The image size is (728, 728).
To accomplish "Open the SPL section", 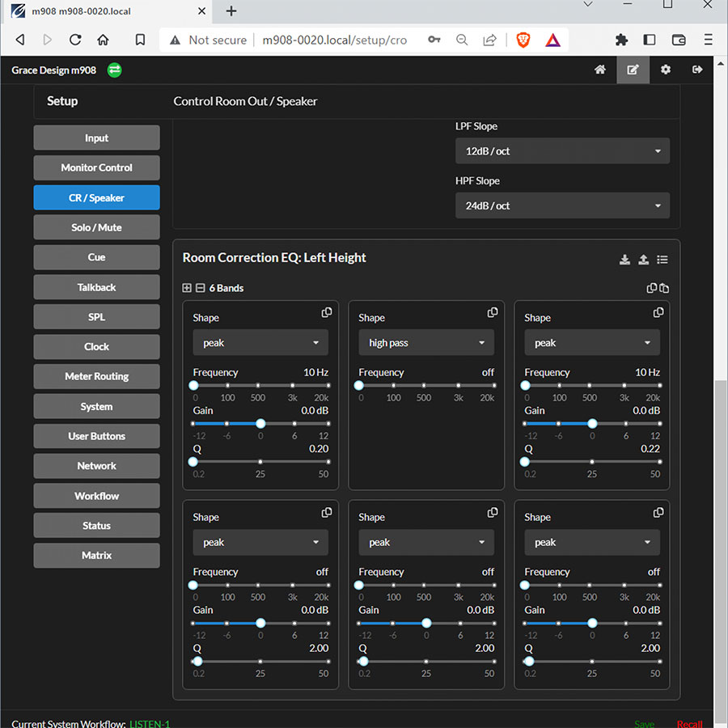I will pyautogui.click(x=96, y=317).
